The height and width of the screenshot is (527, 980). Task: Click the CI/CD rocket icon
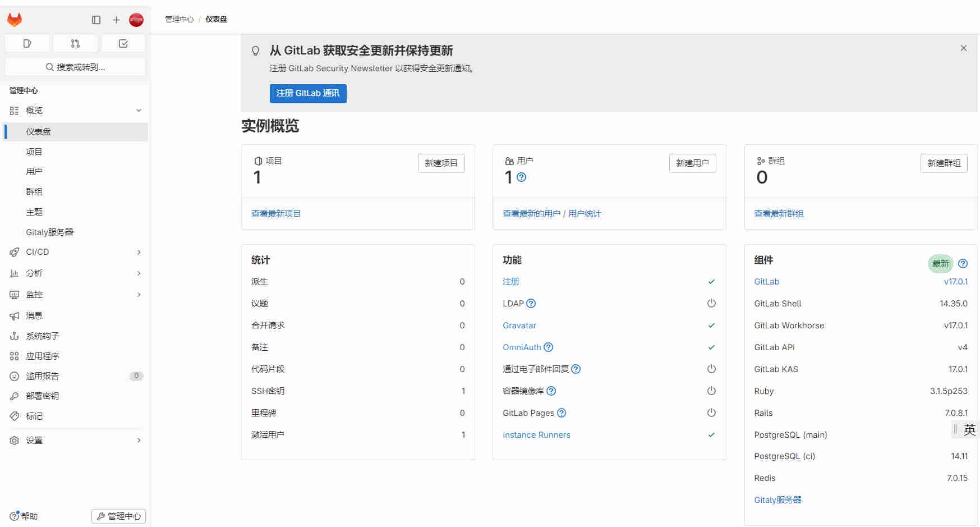click(x=15, y=252)
